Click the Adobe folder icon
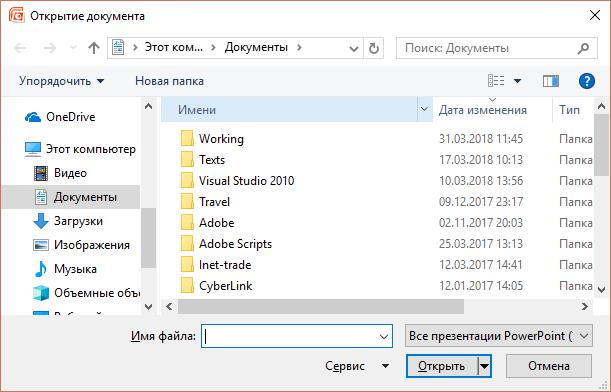 click(x=187, y=223)
